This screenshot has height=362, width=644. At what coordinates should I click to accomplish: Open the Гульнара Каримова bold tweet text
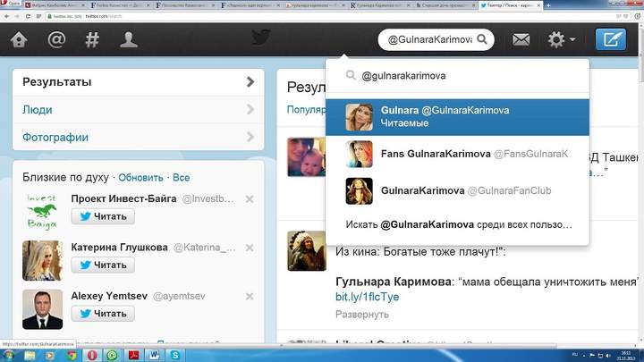point(394,282)
